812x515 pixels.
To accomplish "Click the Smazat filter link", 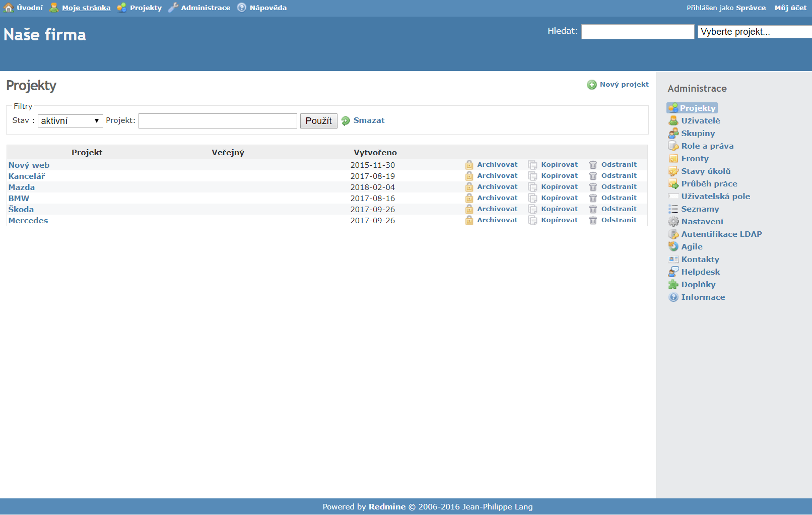I will 369,120.
